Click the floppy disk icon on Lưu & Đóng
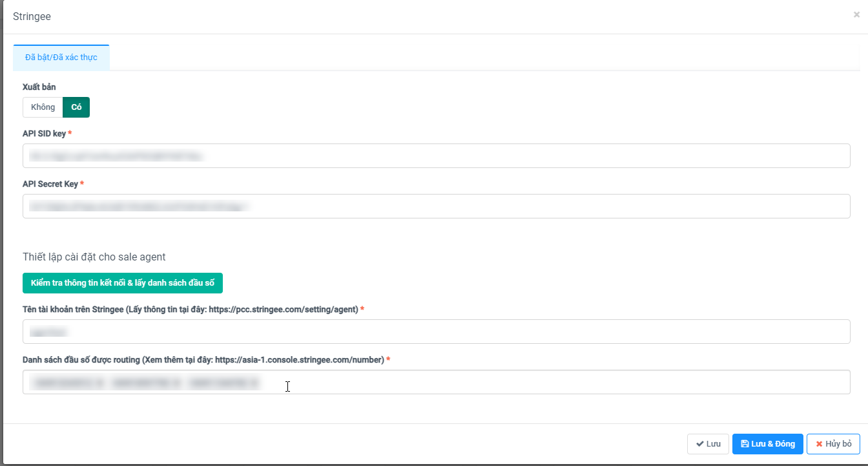This screenshot has width=868, height=466. tap(745, 444)
